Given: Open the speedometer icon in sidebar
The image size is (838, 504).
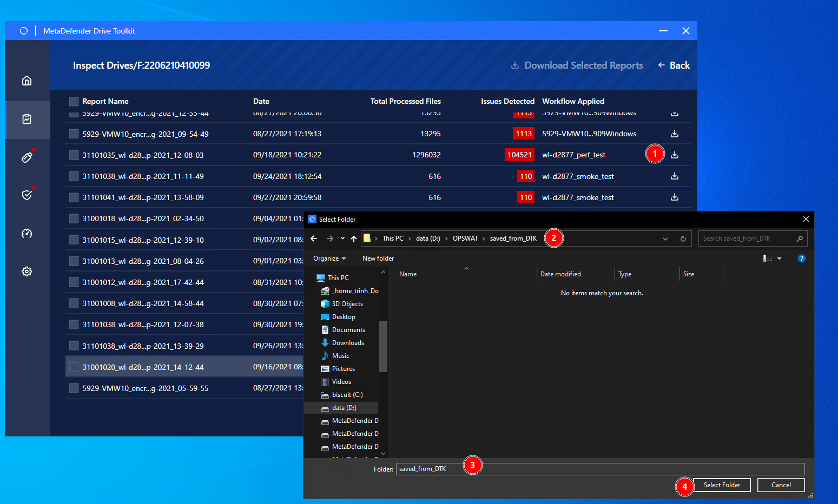Looking at the screenshot, I should (27, 233).
